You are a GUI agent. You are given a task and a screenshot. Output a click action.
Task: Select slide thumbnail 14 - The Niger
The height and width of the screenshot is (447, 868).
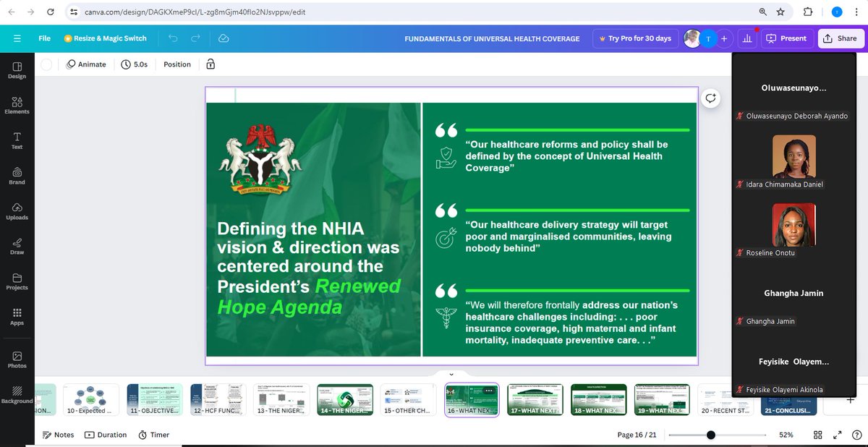(345, 399)
